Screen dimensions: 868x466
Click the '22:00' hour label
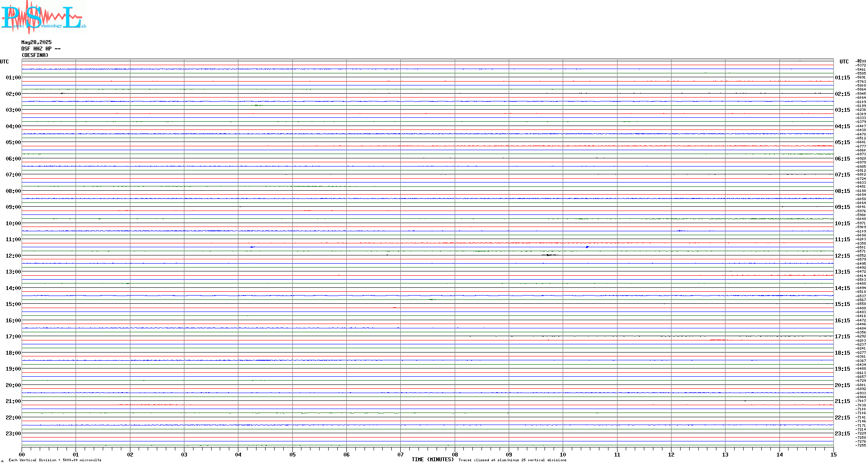tap(13, 418)
